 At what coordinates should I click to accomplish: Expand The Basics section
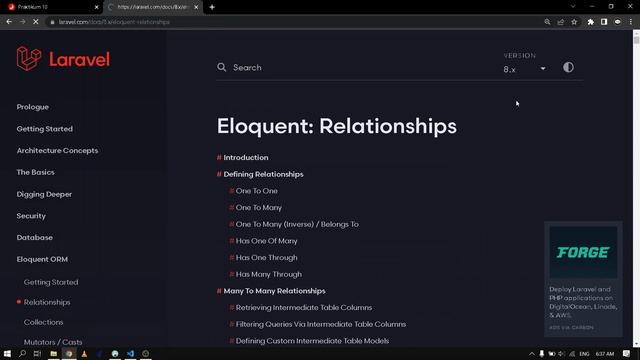[x=36, y=172]
